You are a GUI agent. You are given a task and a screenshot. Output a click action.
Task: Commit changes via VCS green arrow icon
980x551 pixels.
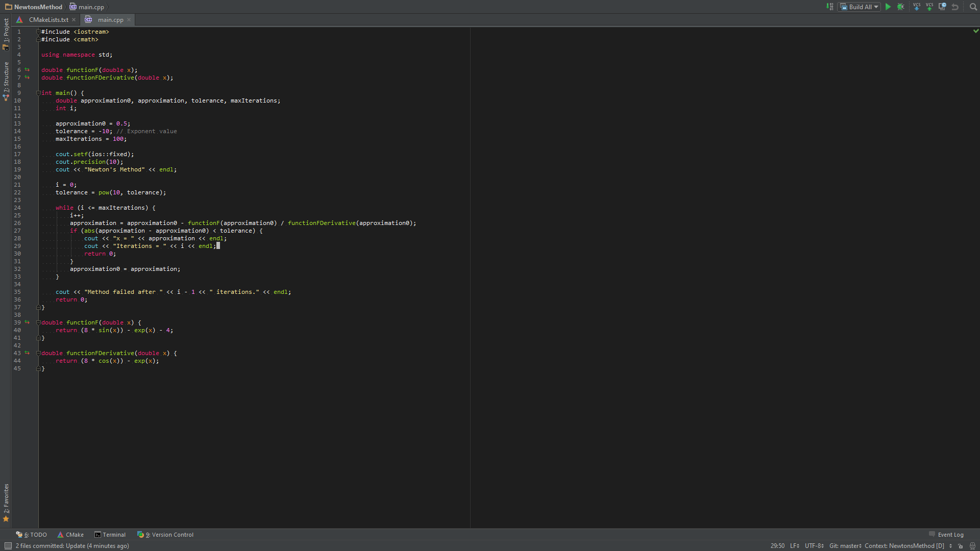(x=929, y=7)
